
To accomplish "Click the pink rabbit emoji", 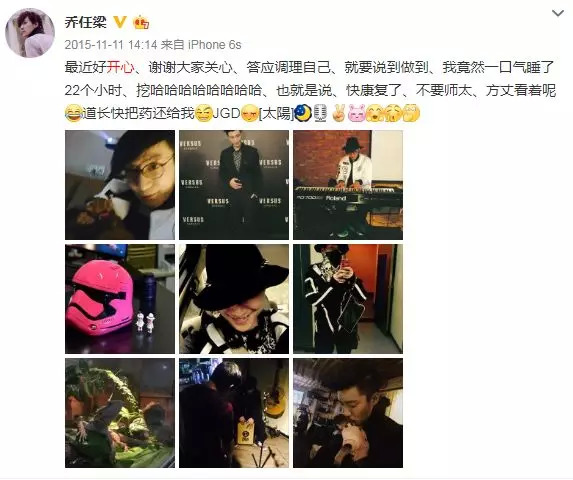I will [357, 113].
